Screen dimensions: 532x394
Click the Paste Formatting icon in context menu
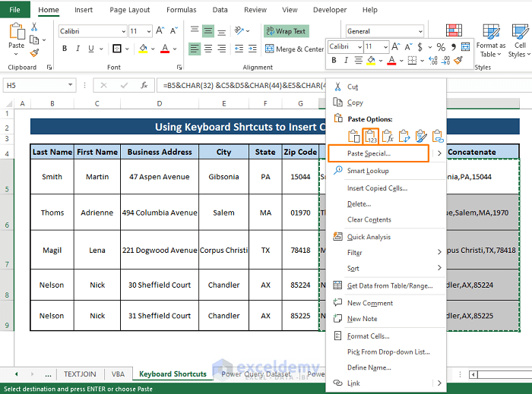point(421,137)
